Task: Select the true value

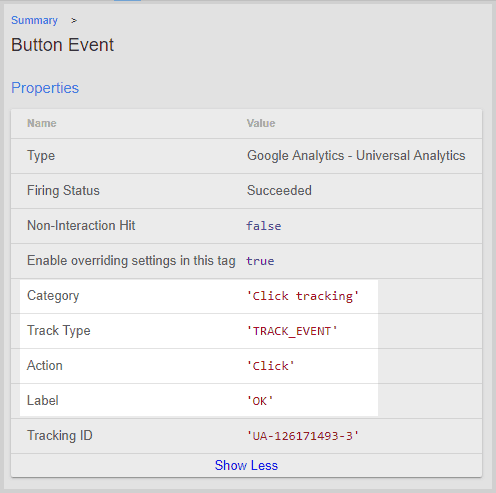Action: tap(260, 261)
